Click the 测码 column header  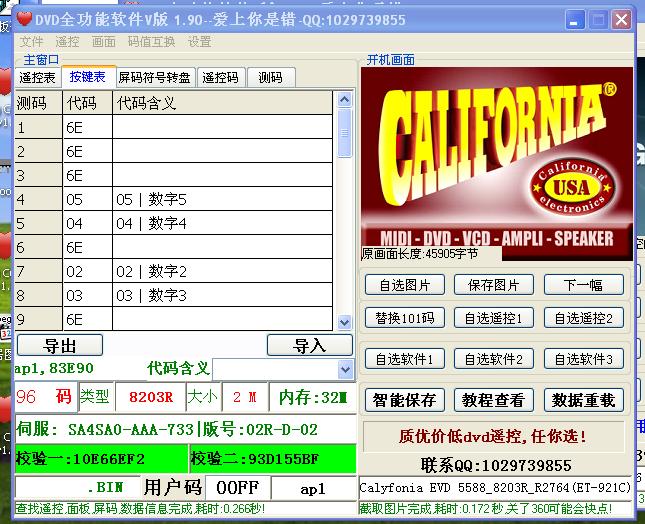click(38, 103)
